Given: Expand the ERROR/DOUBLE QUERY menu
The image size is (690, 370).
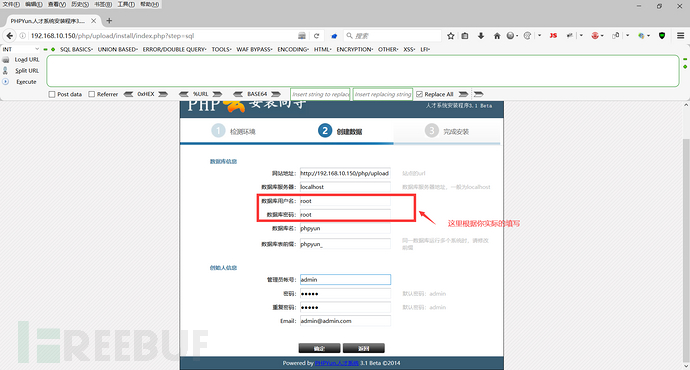Looking at the screenshot, I should [x=174, y=49].
